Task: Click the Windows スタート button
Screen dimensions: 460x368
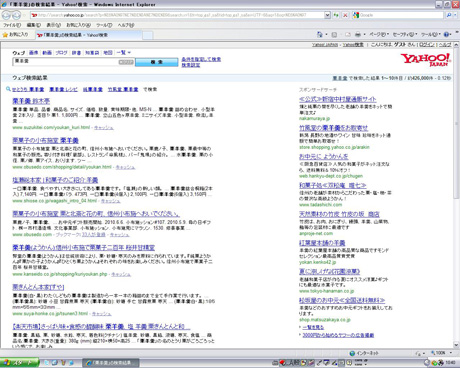Action: click(x=19, y=363)
